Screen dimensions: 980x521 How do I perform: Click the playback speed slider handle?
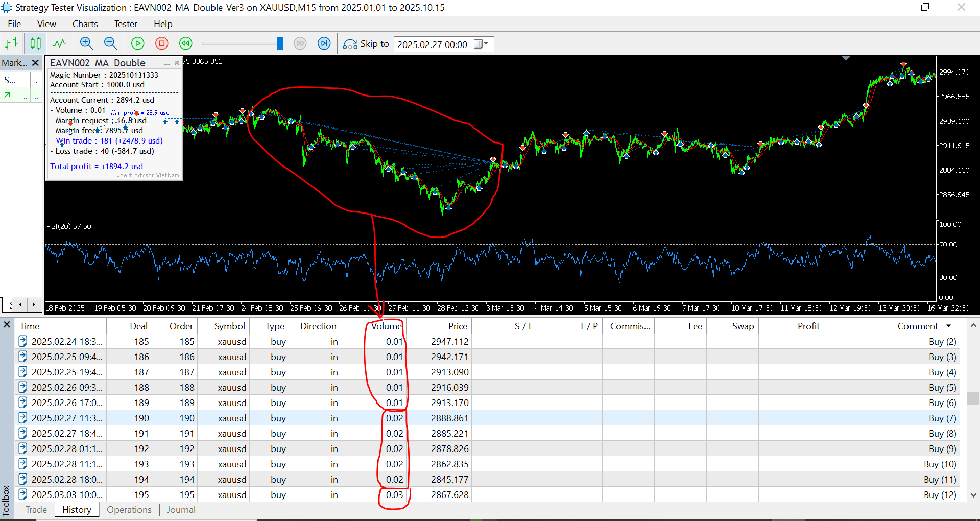[x=279, y=44]
